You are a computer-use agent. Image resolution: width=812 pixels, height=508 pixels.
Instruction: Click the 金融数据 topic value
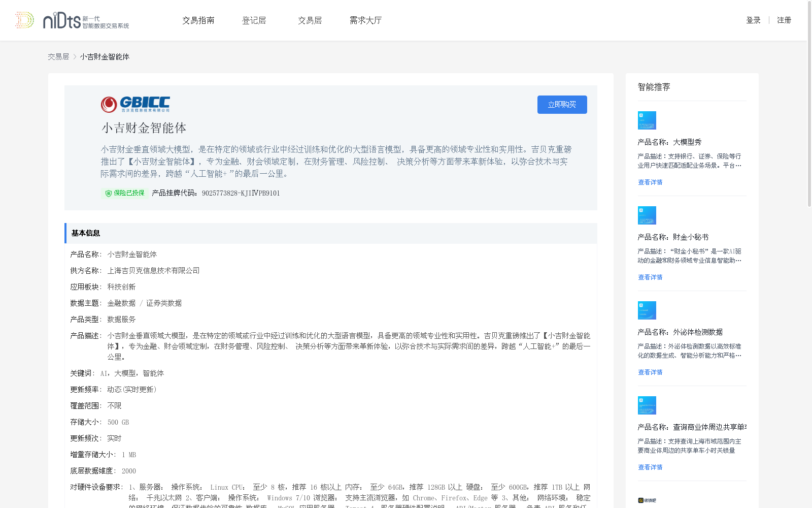point(121,303)
